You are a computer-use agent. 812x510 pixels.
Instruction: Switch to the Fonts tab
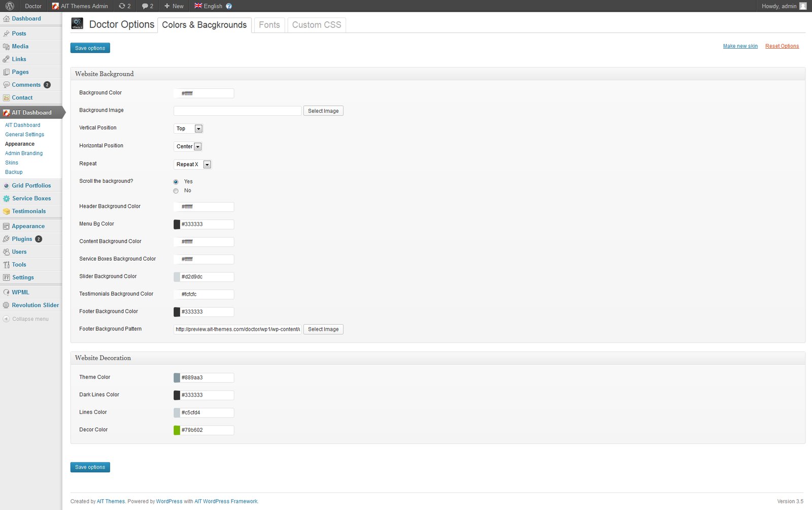[x=269, y=25]
